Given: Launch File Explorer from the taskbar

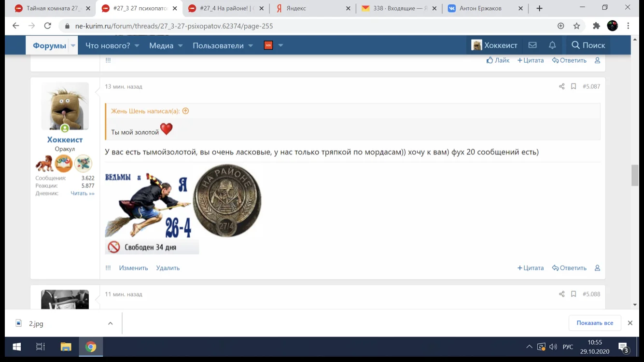Looking at the screenshot, I should coord(66,347).
